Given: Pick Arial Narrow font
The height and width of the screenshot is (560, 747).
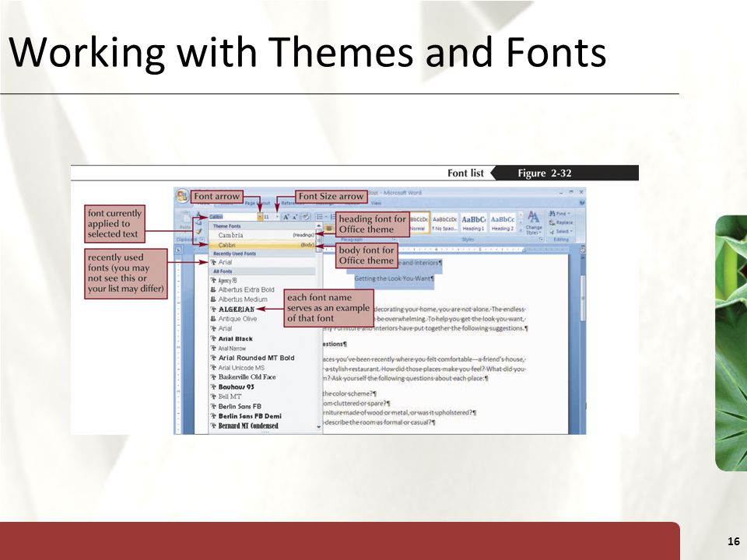Looking at the screenshot, I should click(262, 348).
